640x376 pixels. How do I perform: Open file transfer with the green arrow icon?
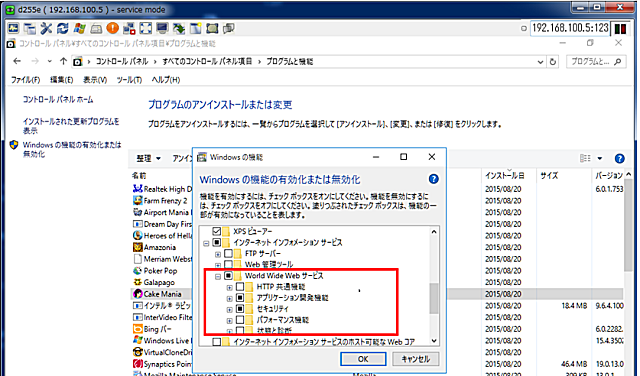[x=179, y=28]
